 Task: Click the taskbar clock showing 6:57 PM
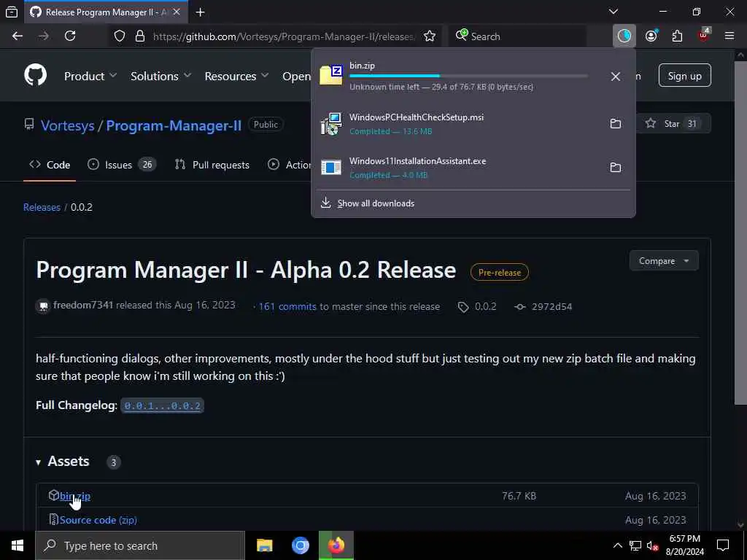tap(684, 545)
